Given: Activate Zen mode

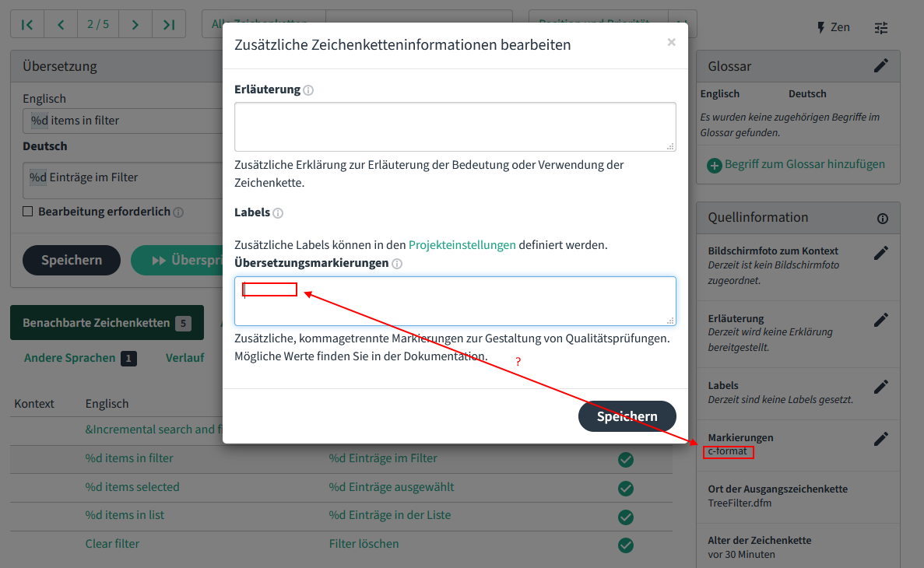Looking at the screenshot, I should tap(833, 27).
